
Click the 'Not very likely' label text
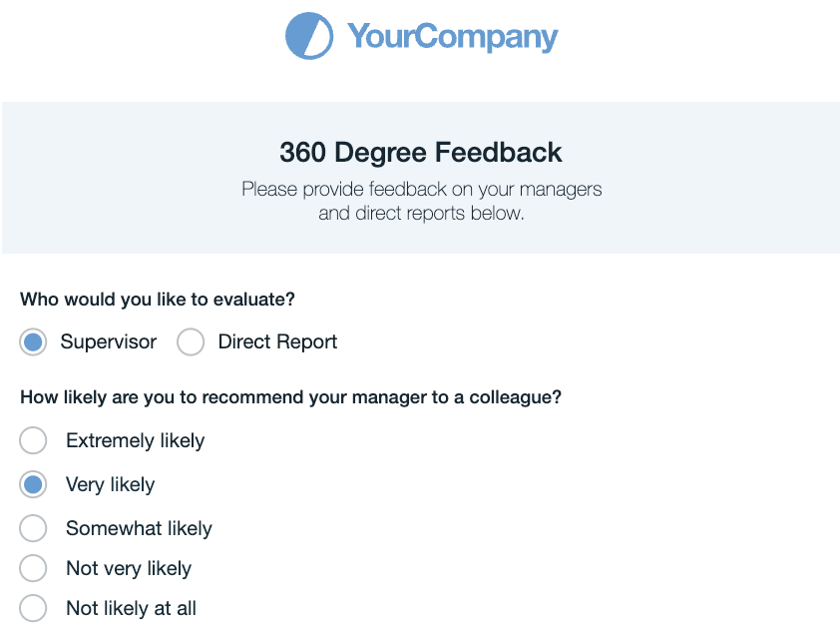coord(128,568)
